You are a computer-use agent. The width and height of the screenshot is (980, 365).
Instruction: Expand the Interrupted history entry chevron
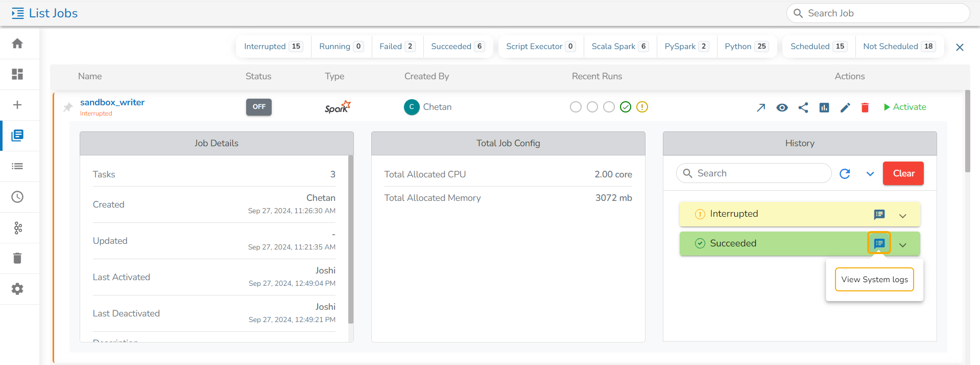[x=903, y=216]
